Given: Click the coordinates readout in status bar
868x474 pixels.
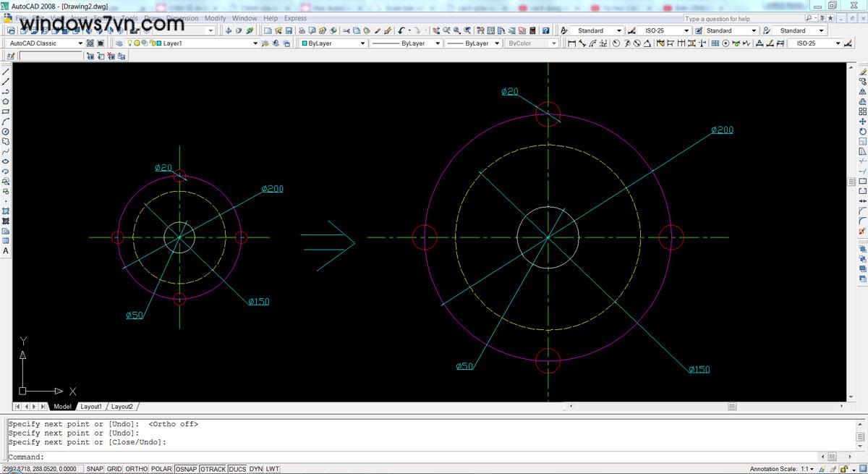Looking at the screenshot, I should coord(43,469).
